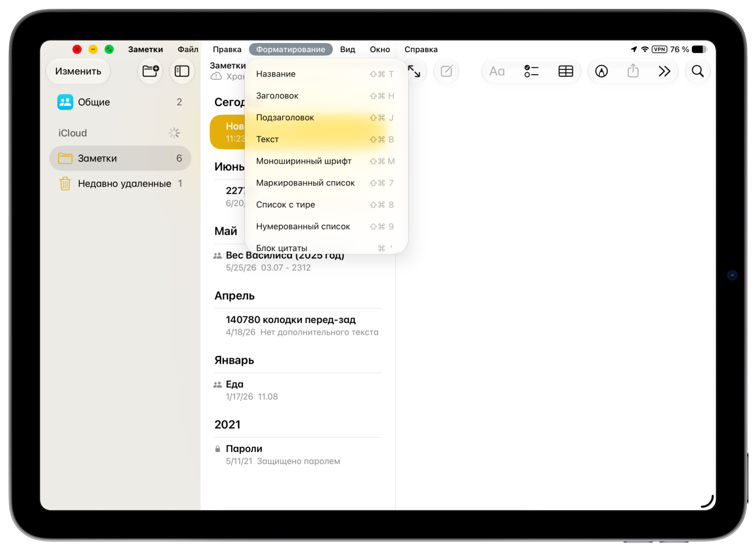This screenshot has width=756, height=550.
Task: Open the Заметки app menu
Action: point(145,49)
